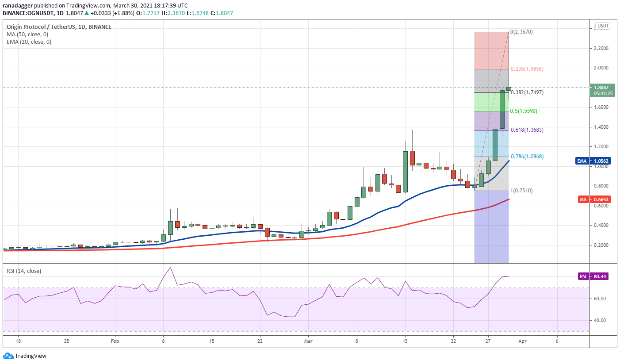Screen dimensions: 620x364
Task: Click the USDT currency badge
Action: click(603, 26)
